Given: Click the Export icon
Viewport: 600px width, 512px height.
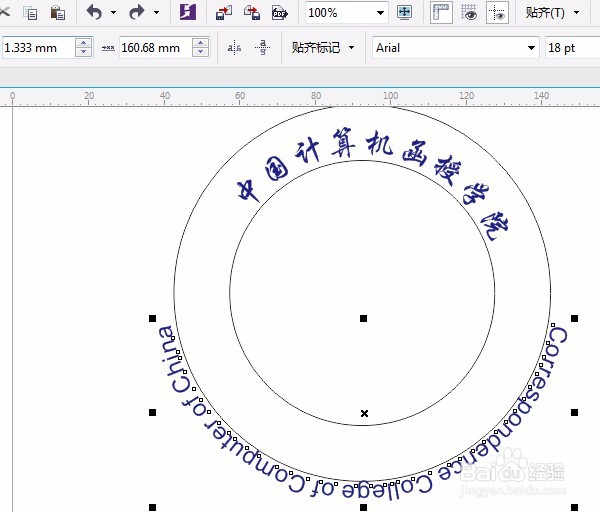Looking at the screenshot, I should [x=252, y=13].
